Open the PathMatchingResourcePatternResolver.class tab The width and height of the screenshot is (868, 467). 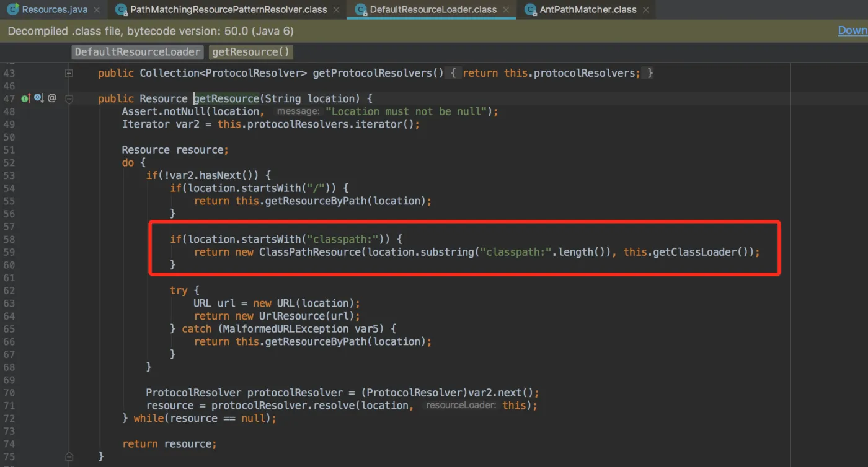click(227, 10)
